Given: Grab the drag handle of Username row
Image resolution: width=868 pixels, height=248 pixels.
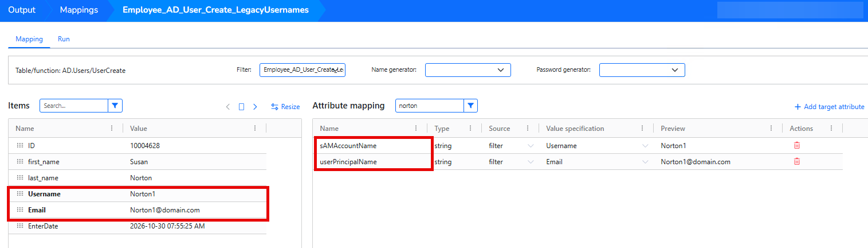Looking at the screenshot, I should [x=20, y=194].
